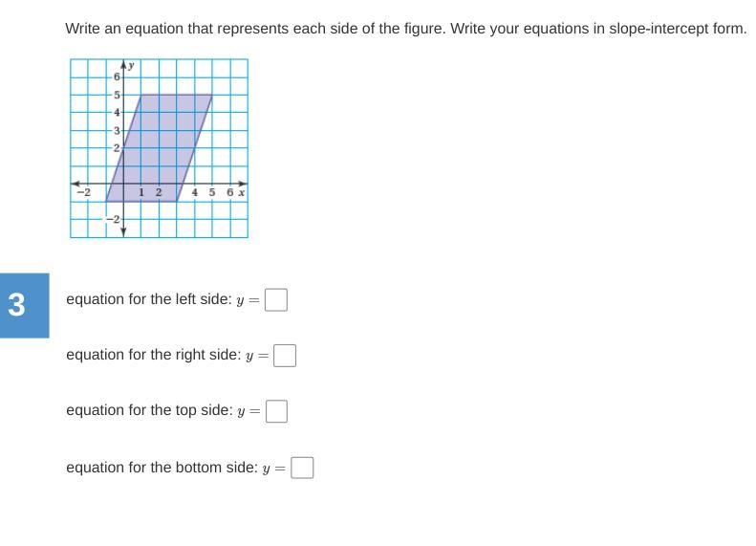Click the -2 label on the x-axis

[84, 192]
